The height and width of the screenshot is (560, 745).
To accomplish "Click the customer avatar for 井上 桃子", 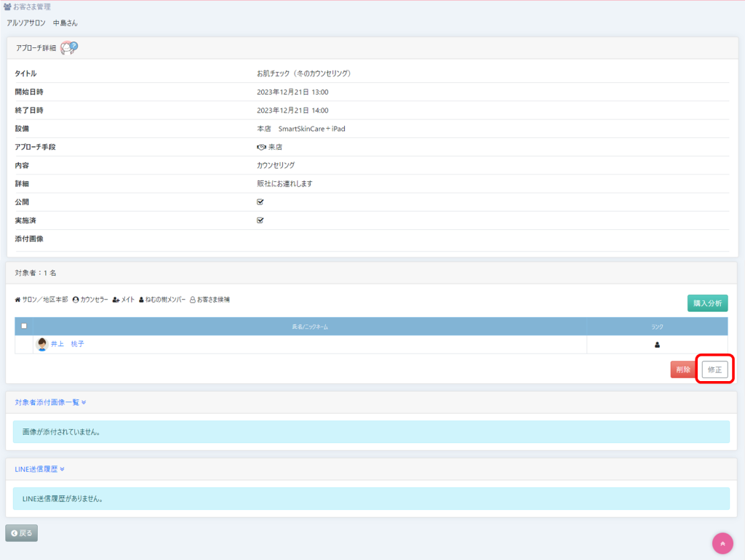I will tap(42, 345).
